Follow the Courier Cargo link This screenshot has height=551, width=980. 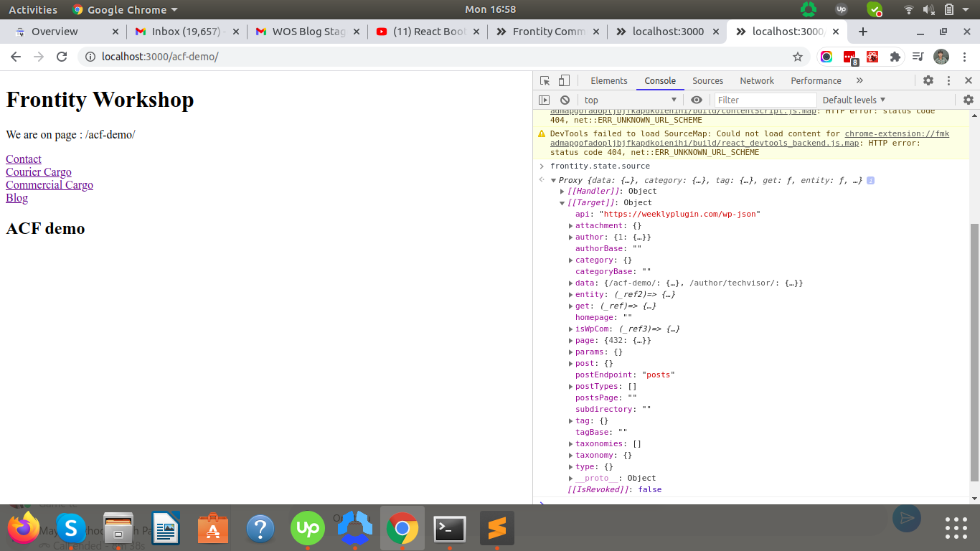point(39,172)
